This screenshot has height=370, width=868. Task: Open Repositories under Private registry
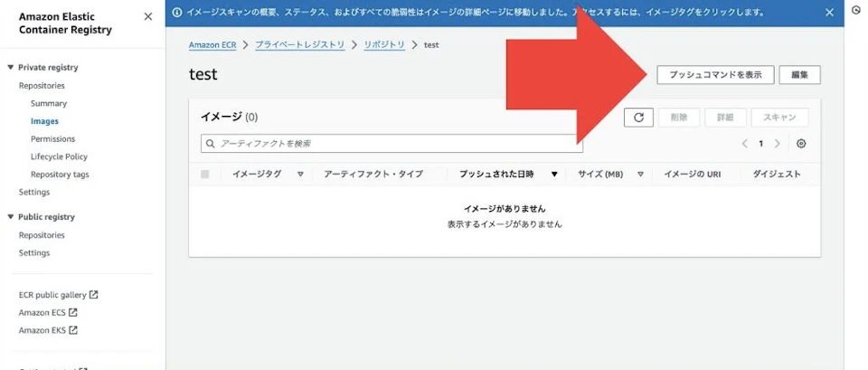pos(42,86)
